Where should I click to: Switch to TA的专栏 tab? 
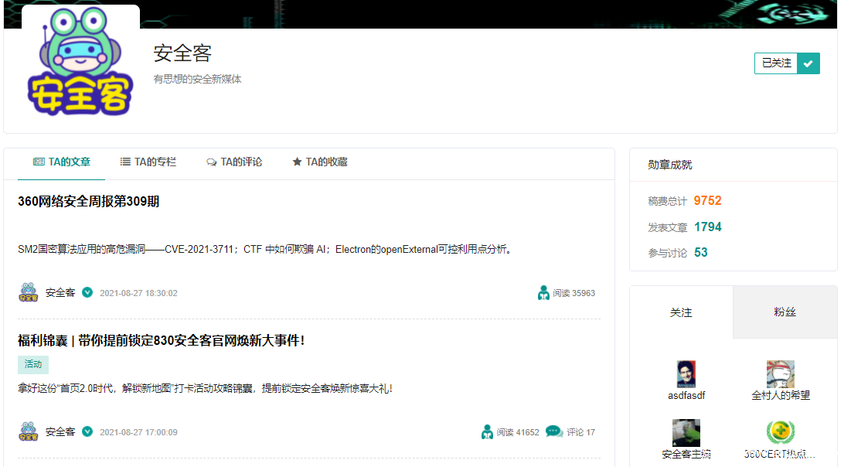tap(148, 162)
